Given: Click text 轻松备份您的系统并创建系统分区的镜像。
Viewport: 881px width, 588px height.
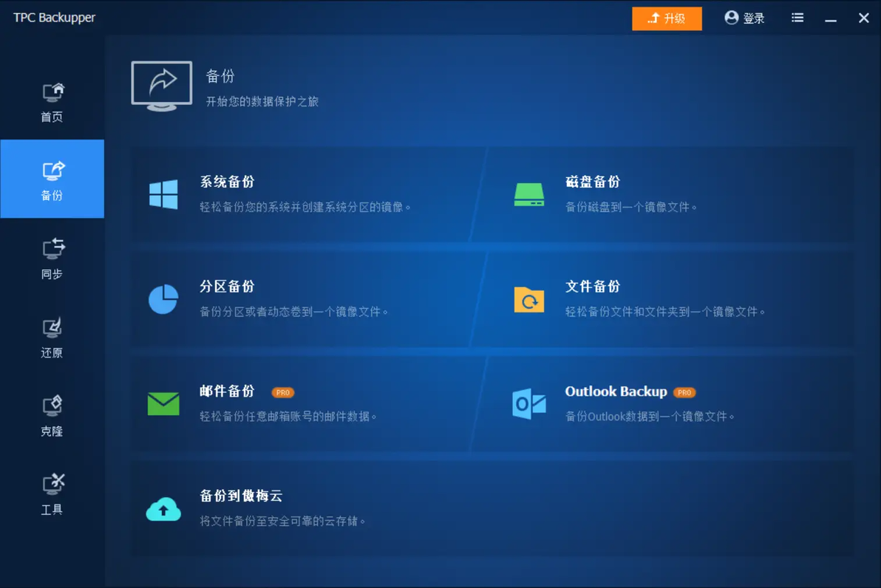Looking at the screenshot, I should pyautogui.click(x=306, y=208).
